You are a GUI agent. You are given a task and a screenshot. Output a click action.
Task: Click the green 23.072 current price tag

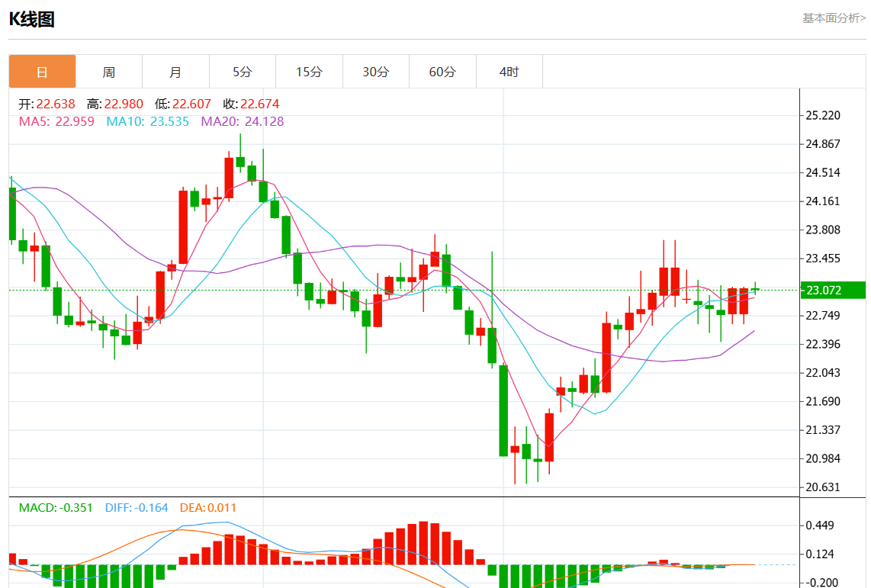pos(833,290)
